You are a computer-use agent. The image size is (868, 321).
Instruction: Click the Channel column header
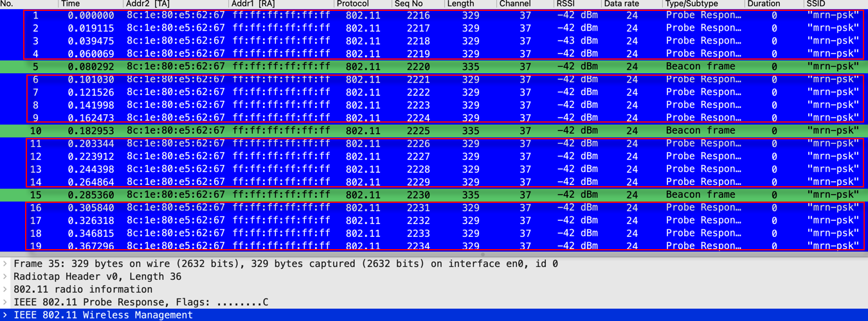tap(514, 4)
